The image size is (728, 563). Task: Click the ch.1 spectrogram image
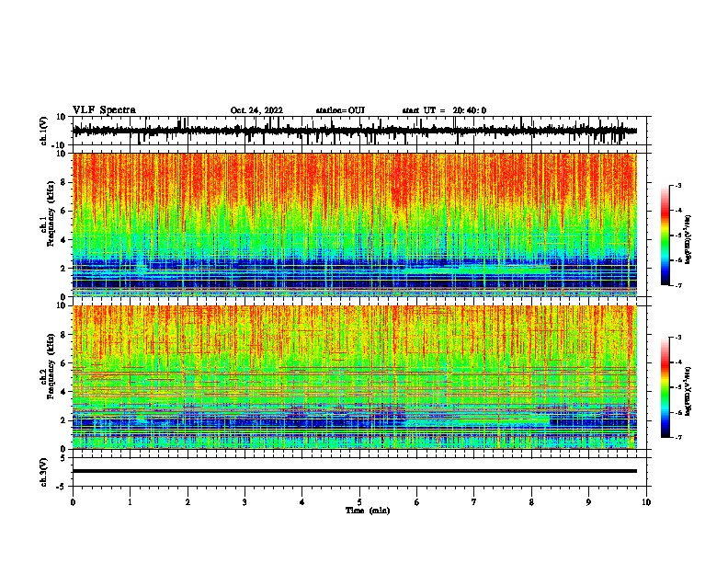coord(355,224)
